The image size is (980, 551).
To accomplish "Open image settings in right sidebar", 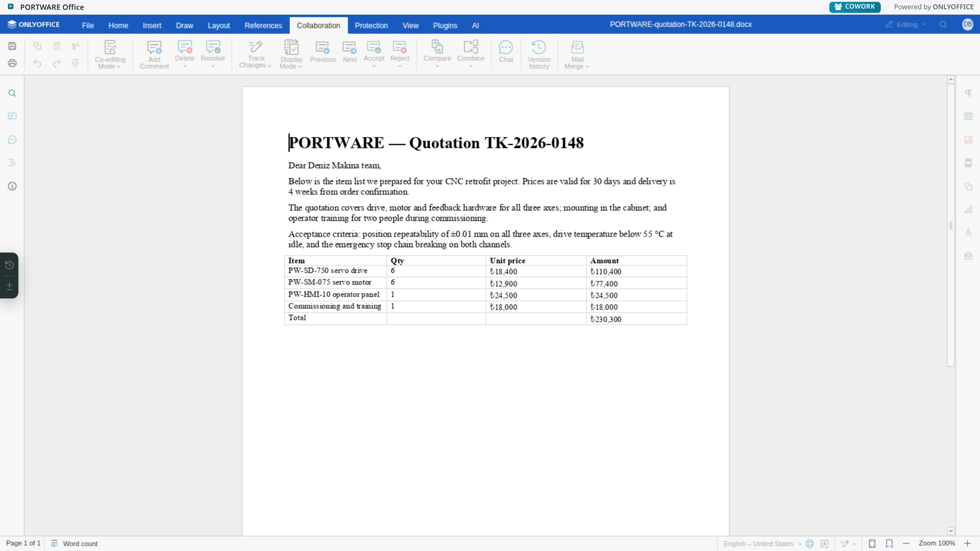I will click(x=968, y=140).
